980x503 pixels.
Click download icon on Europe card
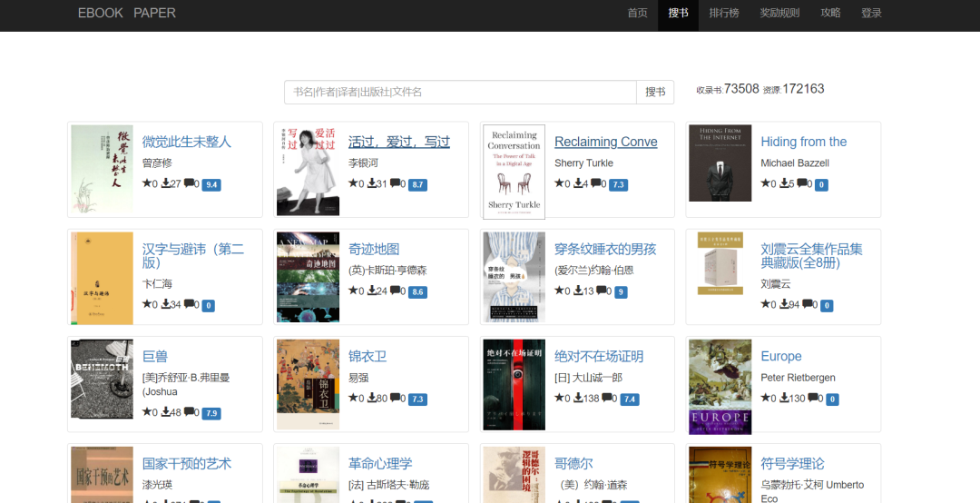[x=784, y=398]
